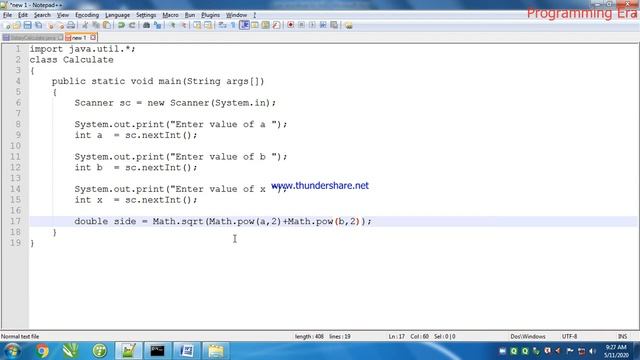Screen dimensions: 640x360
Task: Print the file using the Print icon
Action: (x=71, y=25)
